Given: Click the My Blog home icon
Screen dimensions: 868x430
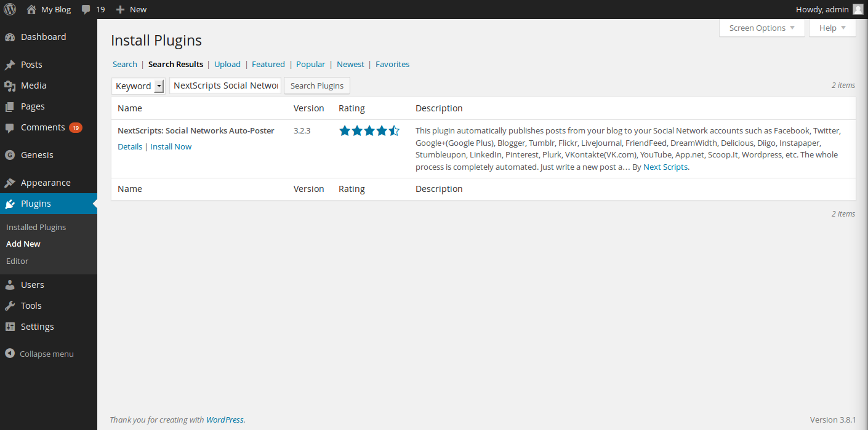Looking at the screenshot, I should [x=31, y=9].
